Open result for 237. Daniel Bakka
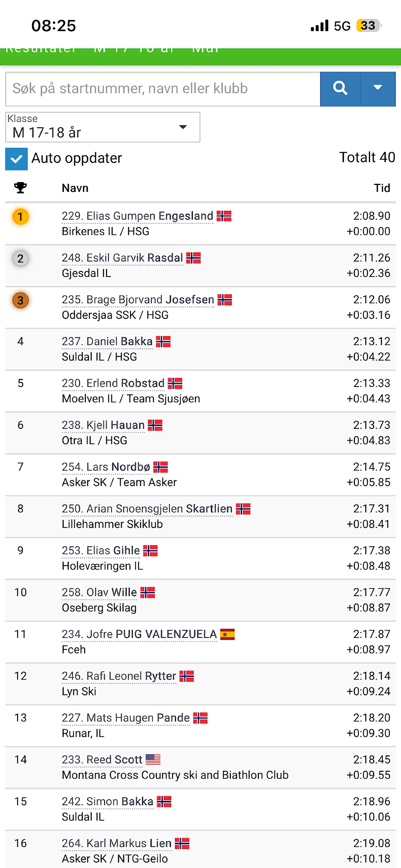This screenshot has height=868, width=401. 107,342
